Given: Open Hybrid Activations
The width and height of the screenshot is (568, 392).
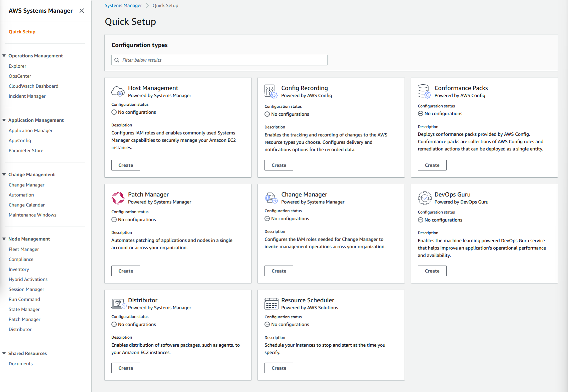Looking at the screenshot, I should [28, 279].
